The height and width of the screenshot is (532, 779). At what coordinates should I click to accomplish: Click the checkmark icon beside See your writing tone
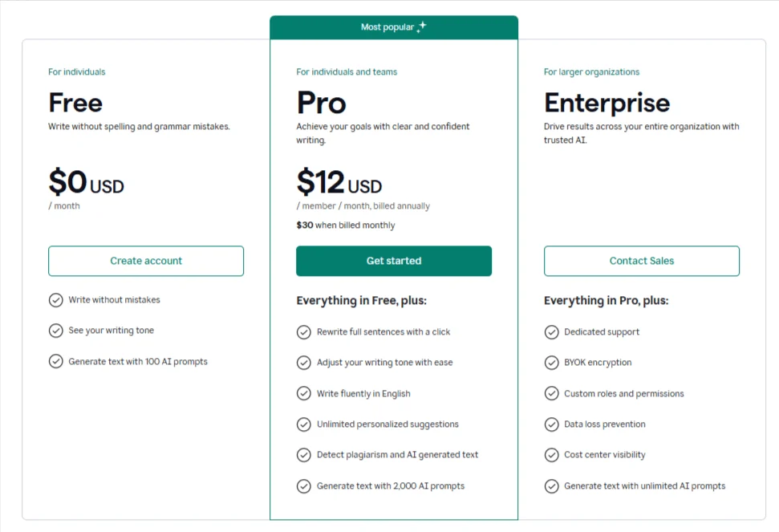(x=56, y=331)
